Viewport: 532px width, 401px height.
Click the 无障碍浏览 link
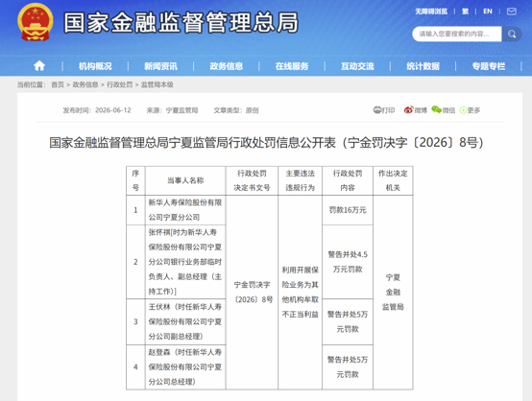click(x=431, y=12)
